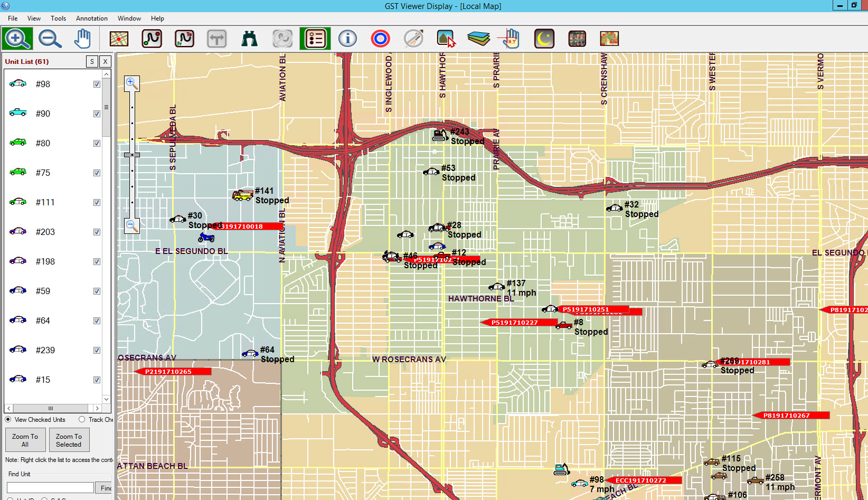
Task: Select the Zoom In magnifier tool
Action: (16, 39)
